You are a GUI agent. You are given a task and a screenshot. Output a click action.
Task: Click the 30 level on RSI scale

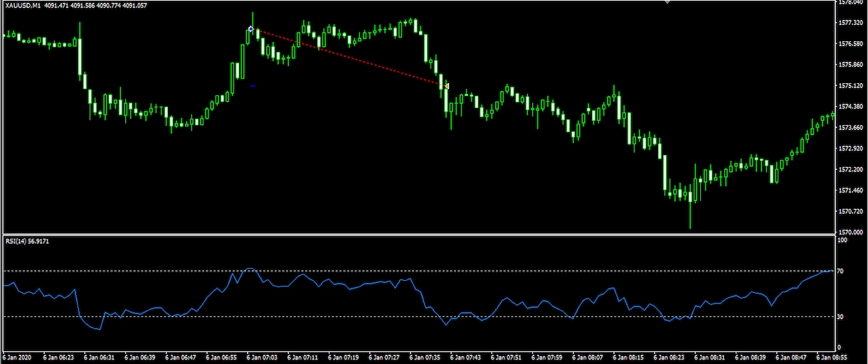840,317
